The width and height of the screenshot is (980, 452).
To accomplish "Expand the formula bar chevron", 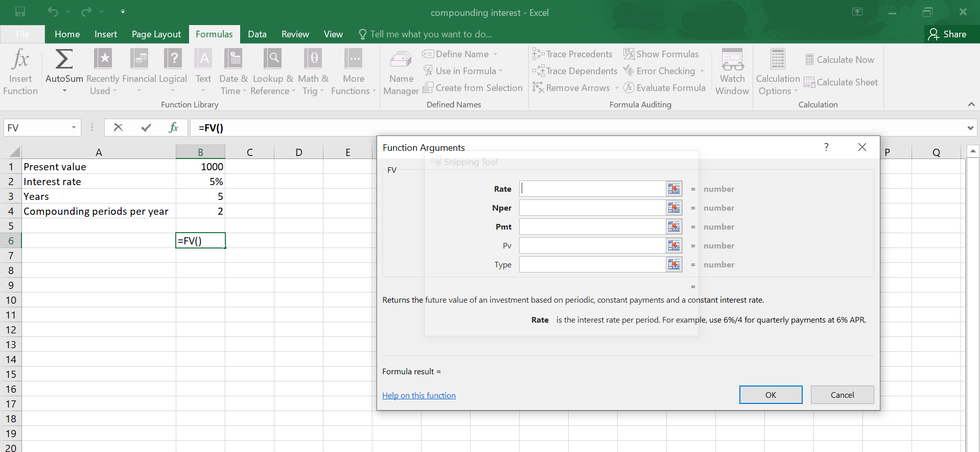I will [970, 128].
